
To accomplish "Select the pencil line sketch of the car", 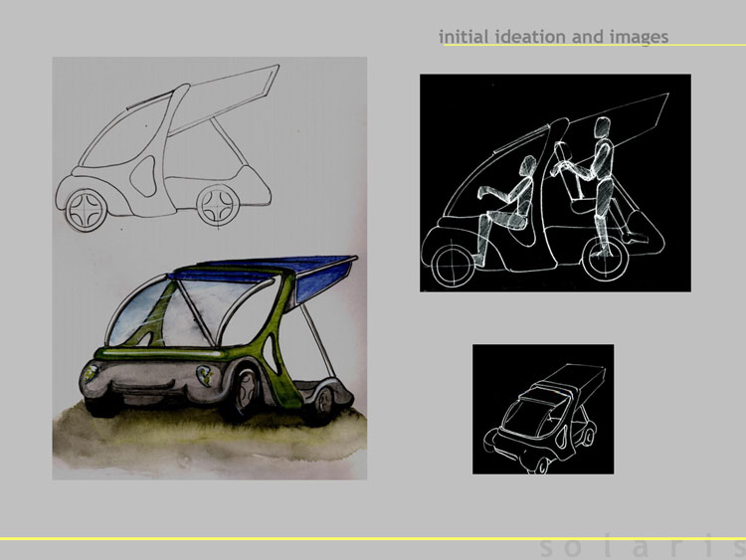I will [x=167, y=148].
